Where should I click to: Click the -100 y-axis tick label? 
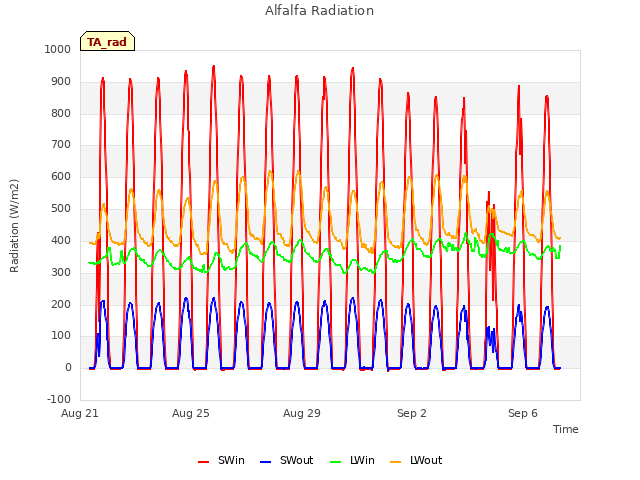coord(59,399)
